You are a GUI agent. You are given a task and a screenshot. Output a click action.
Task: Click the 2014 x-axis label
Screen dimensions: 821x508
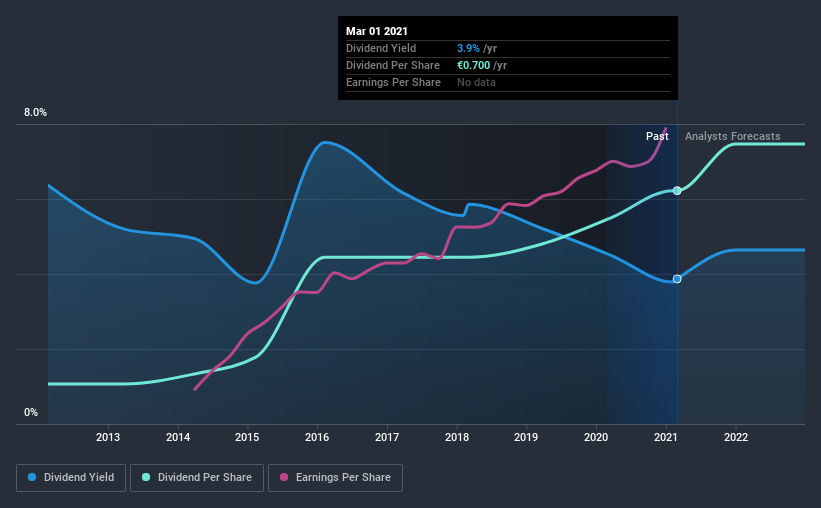coord(178,437)
